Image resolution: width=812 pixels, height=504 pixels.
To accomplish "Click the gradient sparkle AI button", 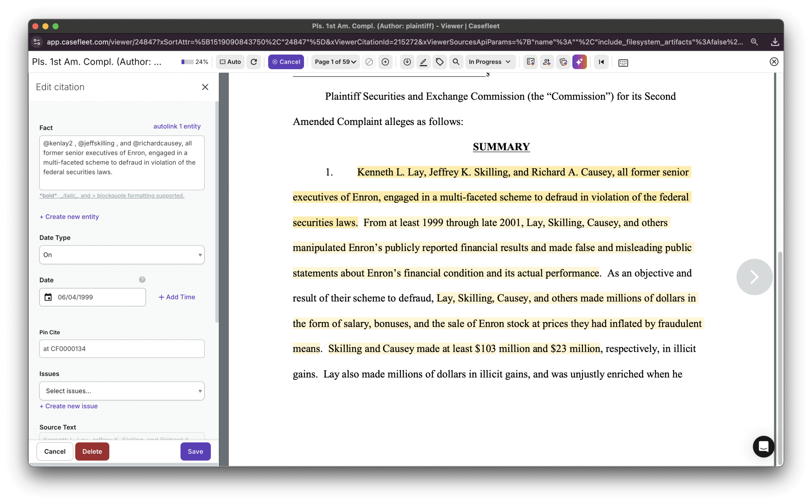I will coord(580,62).
